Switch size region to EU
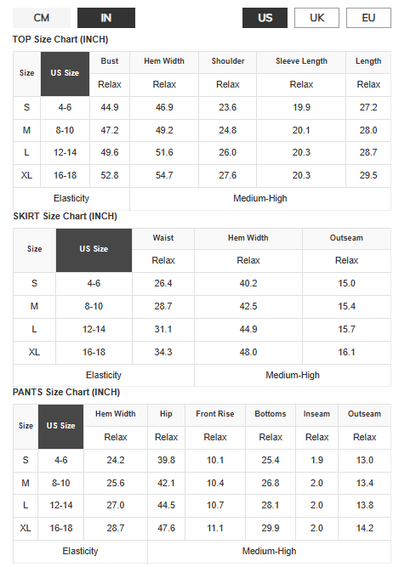Screen dimensions: 416x567 click(369, 18)
